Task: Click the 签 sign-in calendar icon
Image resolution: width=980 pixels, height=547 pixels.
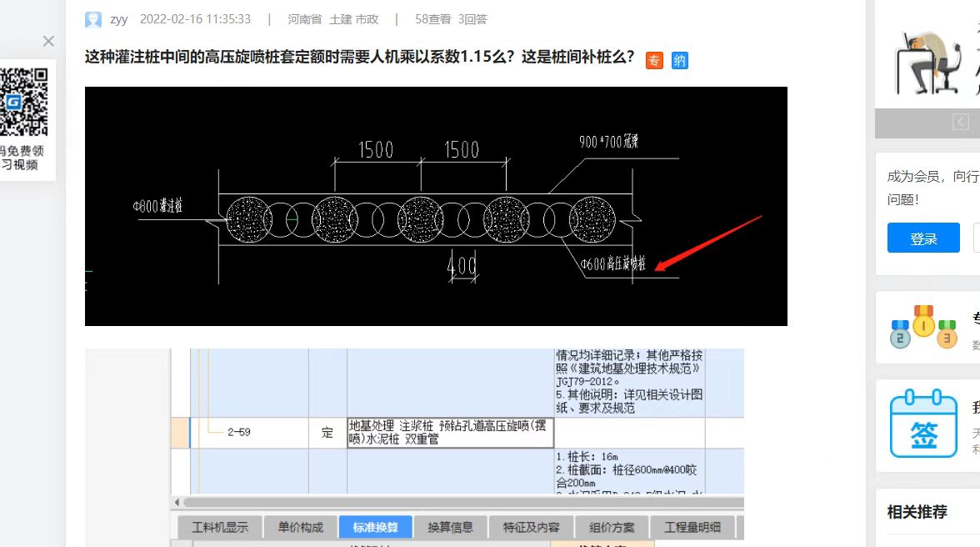Action: (x=923, y=424)
